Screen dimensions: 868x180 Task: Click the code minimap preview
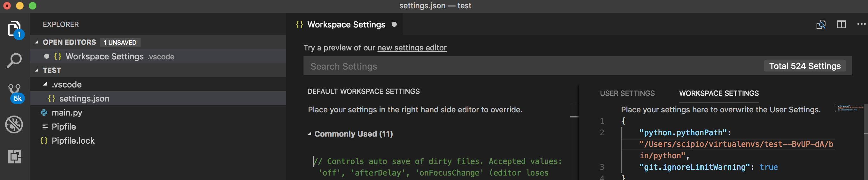pos(849,108)
